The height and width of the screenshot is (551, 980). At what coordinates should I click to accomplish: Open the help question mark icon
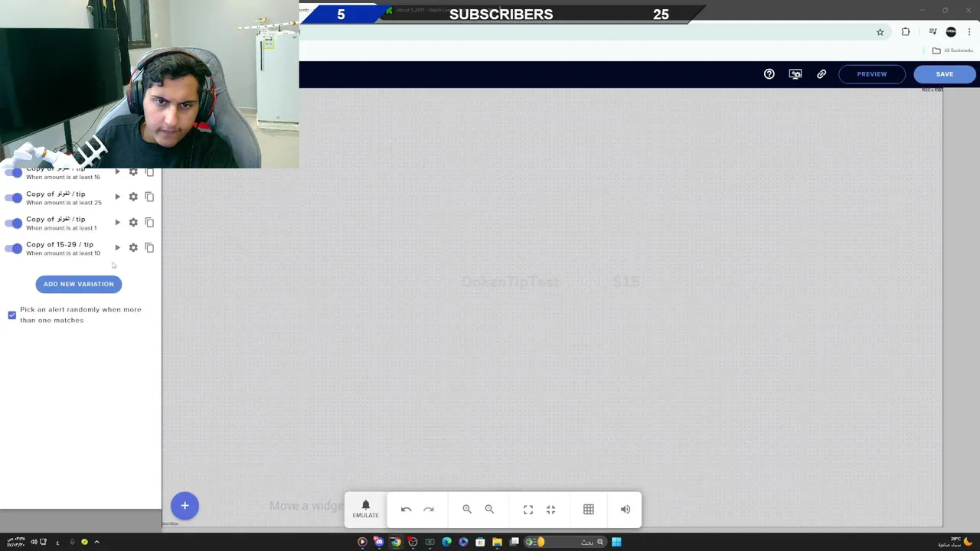(x=769, y=74)
